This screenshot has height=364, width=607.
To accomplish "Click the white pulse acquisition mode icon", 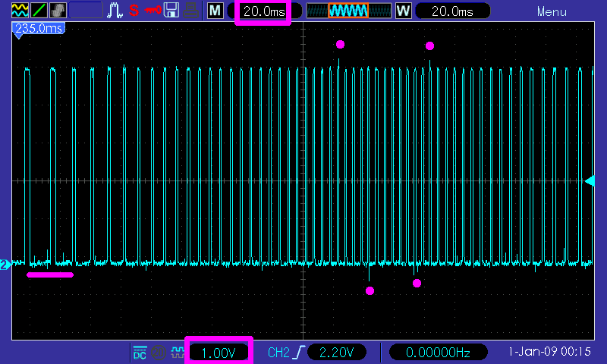I will (115, 11).
